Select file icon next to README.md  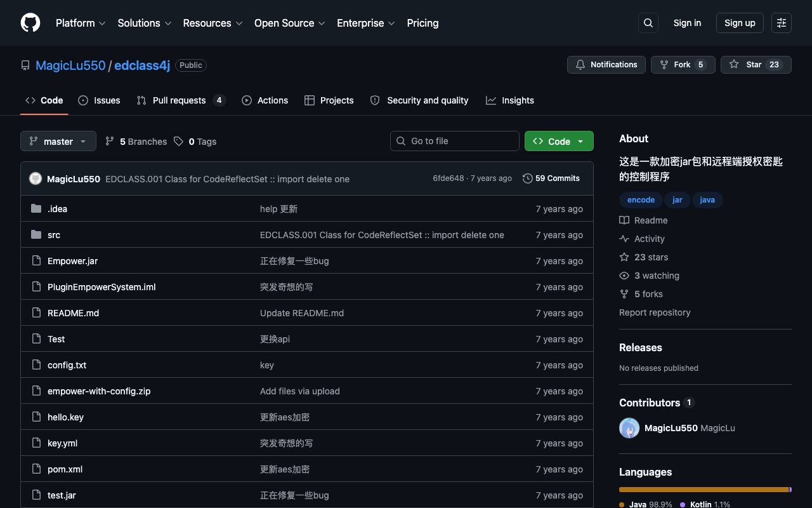pyautogui.click(x=36, y=312)
